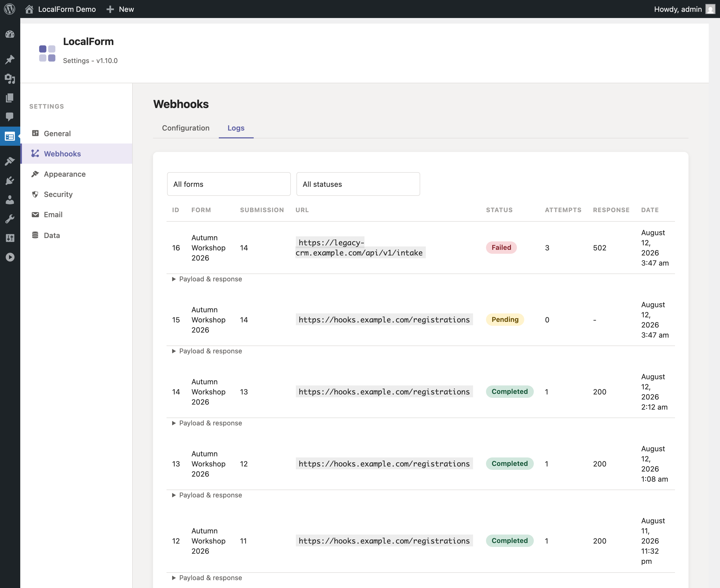Expand Payload & response for log 16

207,279
